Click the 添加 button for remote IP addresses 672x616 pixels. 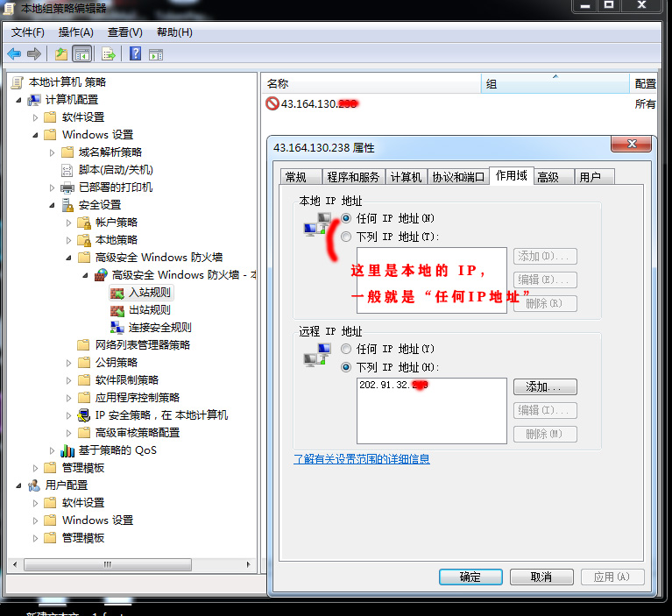click(544, 386)
